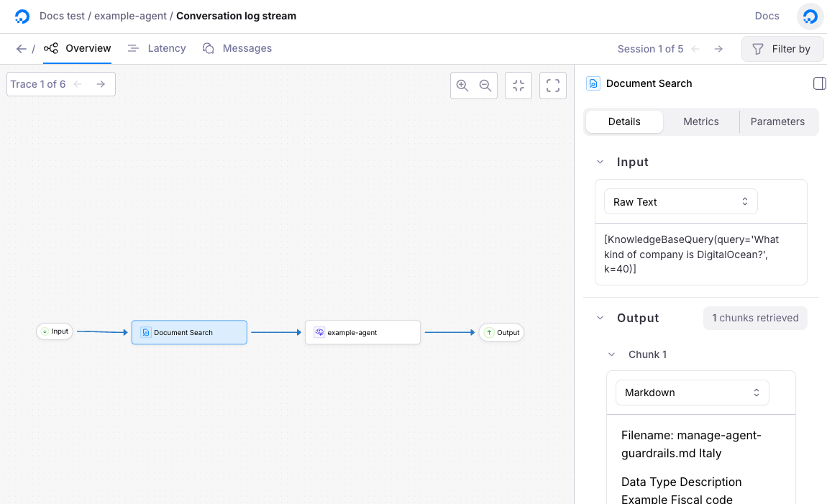
Task: Collapse the Input section
Action: coord(600,162)
